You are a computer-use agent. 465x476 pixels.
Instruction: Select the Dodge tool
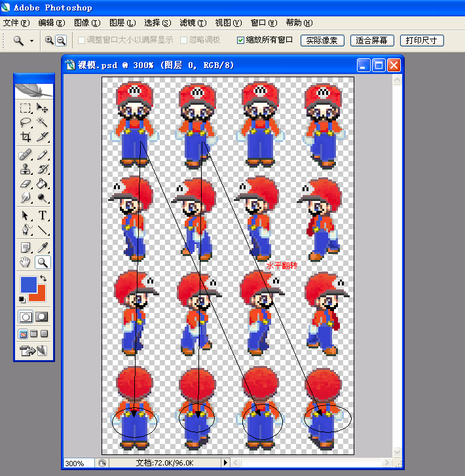point(42,198)
